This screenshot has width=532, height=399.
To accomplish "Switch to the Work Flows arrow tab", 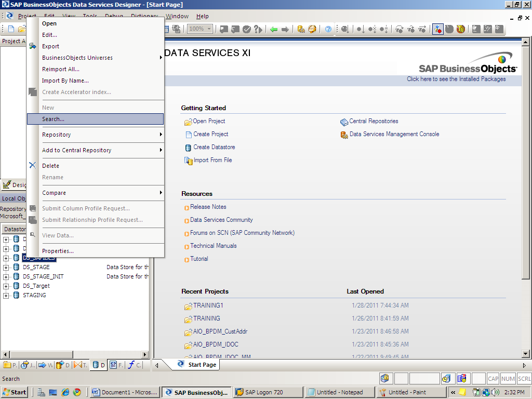I will (x=46, y=365).
